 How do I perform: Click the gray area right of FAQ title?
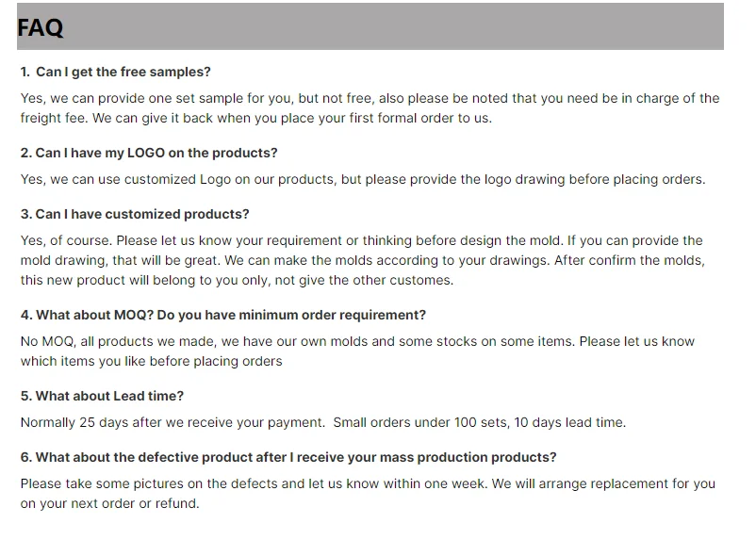pos(393,26)
